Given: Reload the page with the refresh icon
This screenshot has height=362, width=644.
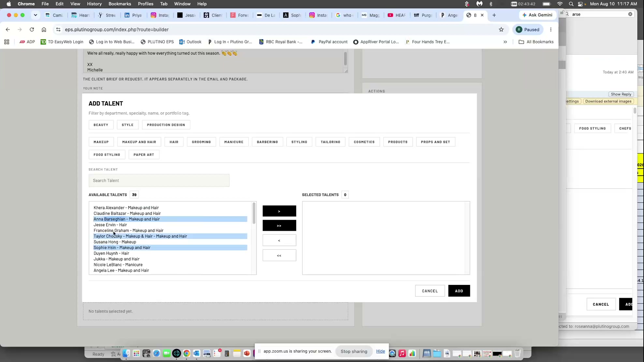Looking at the screenshot, I should 32,30.
